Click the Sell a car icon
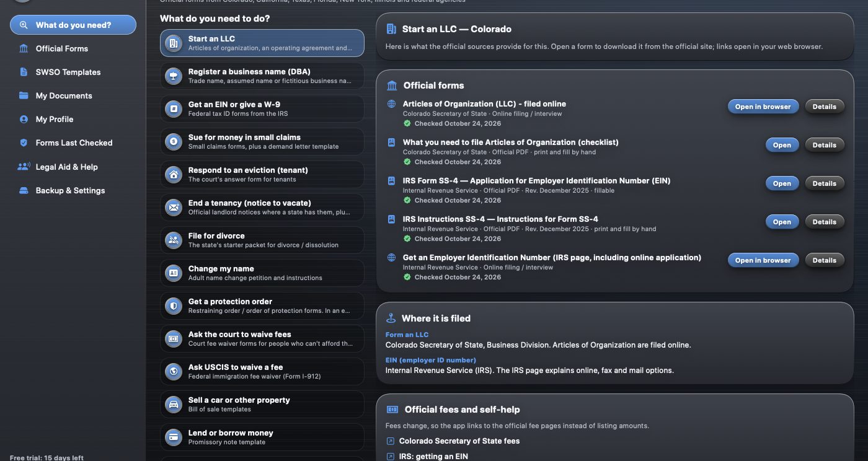The width and height of the screenshot is (868, 461). 174,405
